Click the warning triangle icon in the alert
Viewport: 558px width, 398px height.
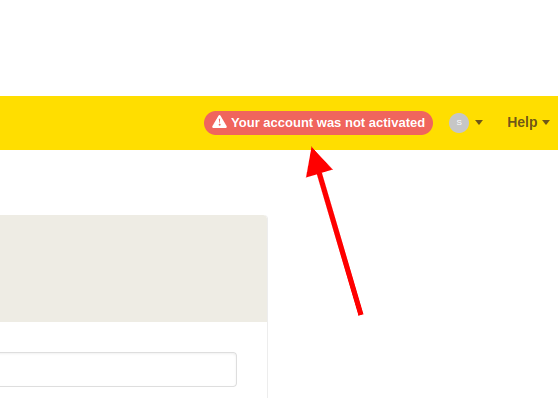(219, 122)
